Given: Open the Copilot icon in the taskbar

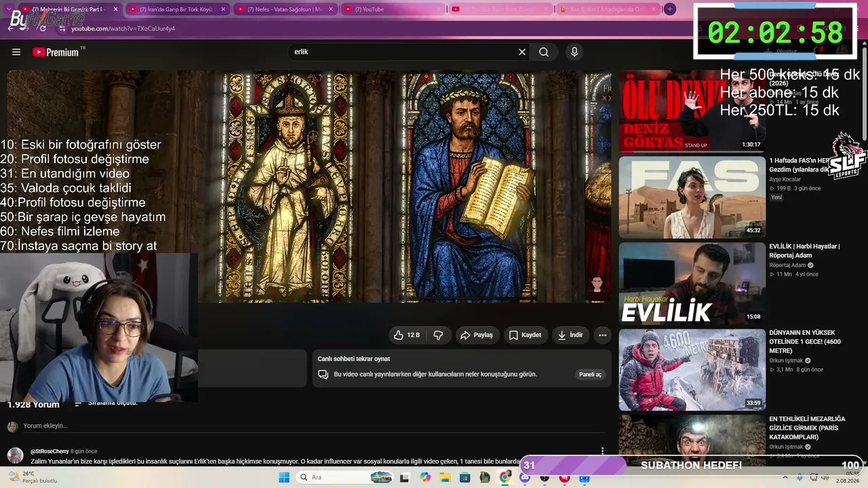Looking at the screenshot, I should (x=425, y=478).
